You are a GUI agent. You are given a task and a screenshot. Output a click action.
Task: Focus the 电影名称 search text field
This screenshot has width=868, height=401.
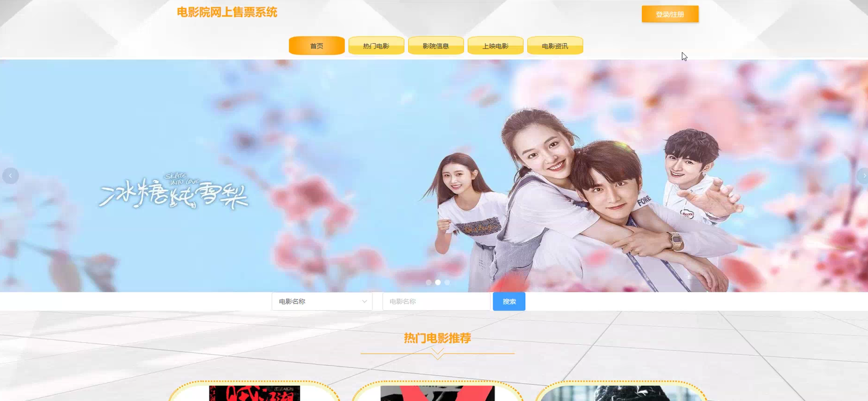[436, 302]
